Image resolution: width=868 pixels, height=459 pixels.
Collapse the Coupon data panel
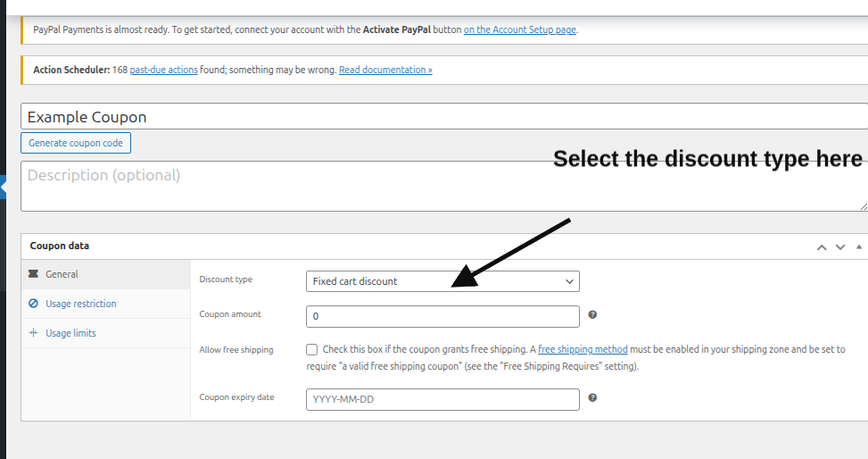pos(858,246)
